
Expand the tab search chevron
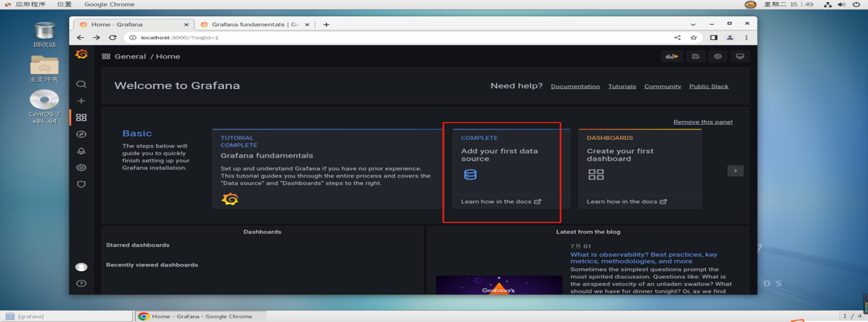(693, 24)
